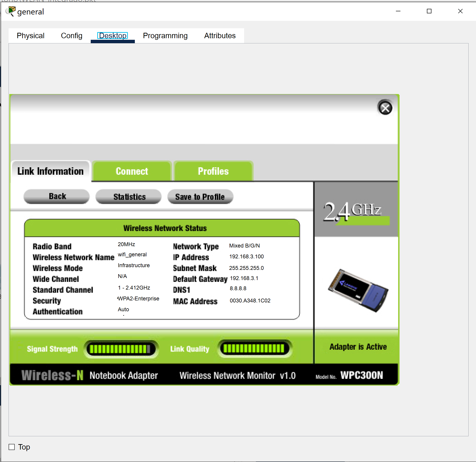Go to the Attributes tab
This screenshot has width=476, height=462.
pos(219,36)
